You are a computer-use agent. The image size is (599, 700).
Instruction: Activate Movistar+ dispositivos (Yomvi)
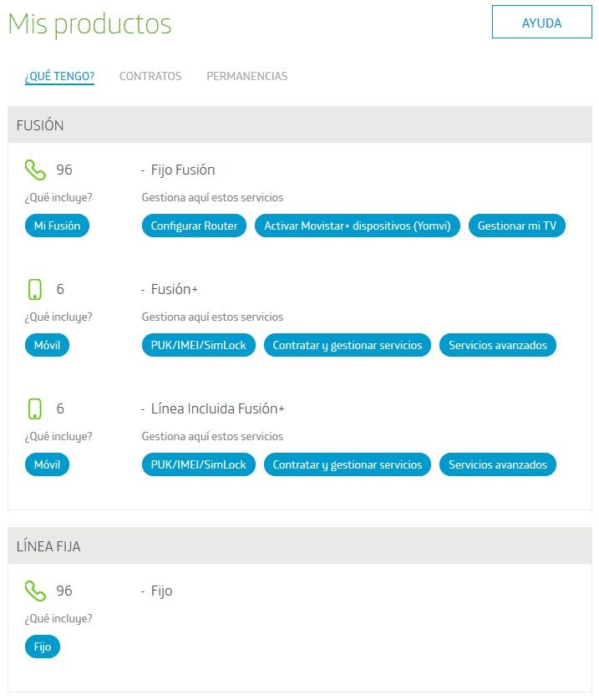358,226
